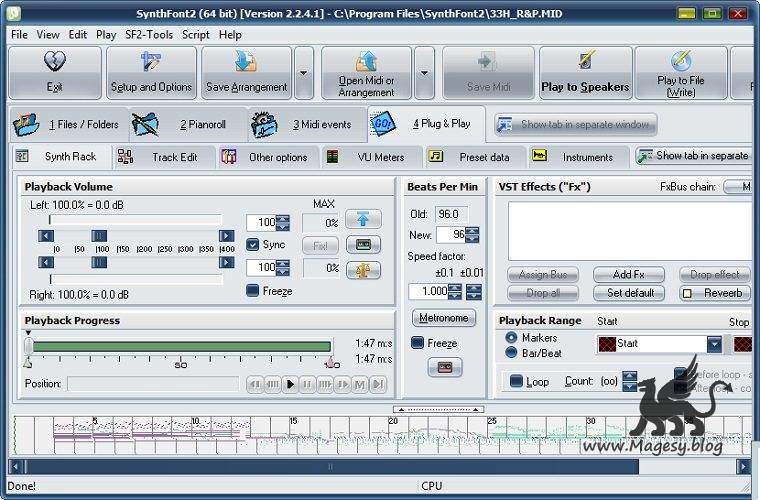This screenshot has width=760, height=500.
Task: Open the Preset data sub-tab
Action: [475, 157]
